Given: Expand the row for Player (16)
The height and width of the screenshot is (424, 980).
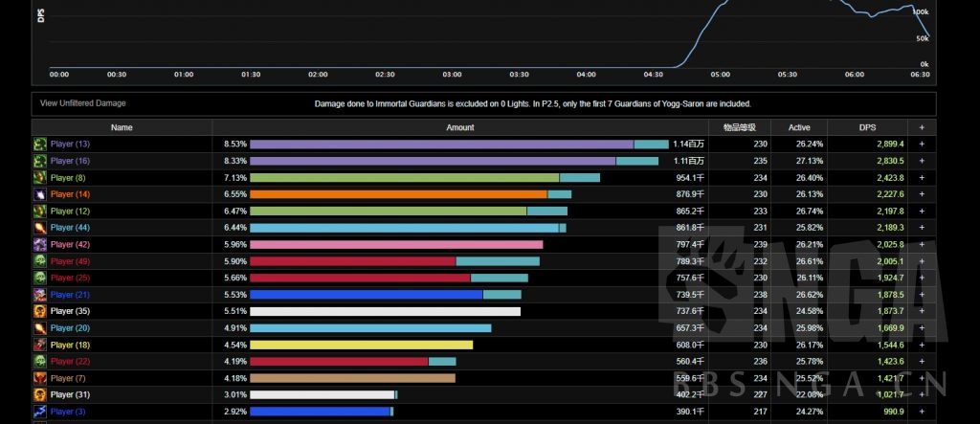Looking at the screenshot, I should click(922, 161).
